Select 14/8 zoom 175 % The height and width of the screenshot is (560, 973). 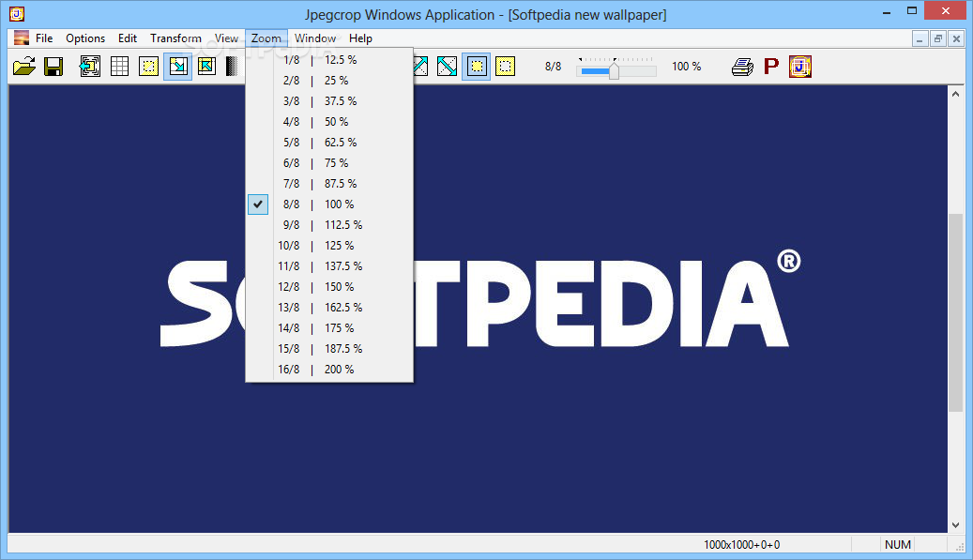[329, 327]
